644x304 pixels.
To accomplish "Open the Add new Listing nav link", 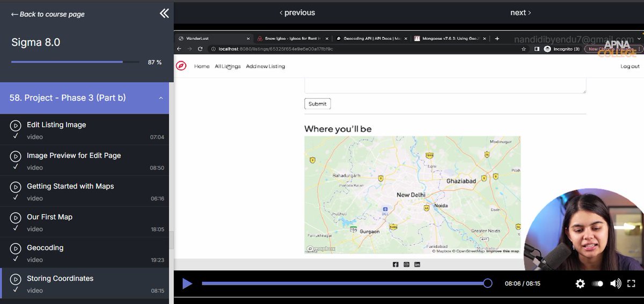I will coord(265,67).
